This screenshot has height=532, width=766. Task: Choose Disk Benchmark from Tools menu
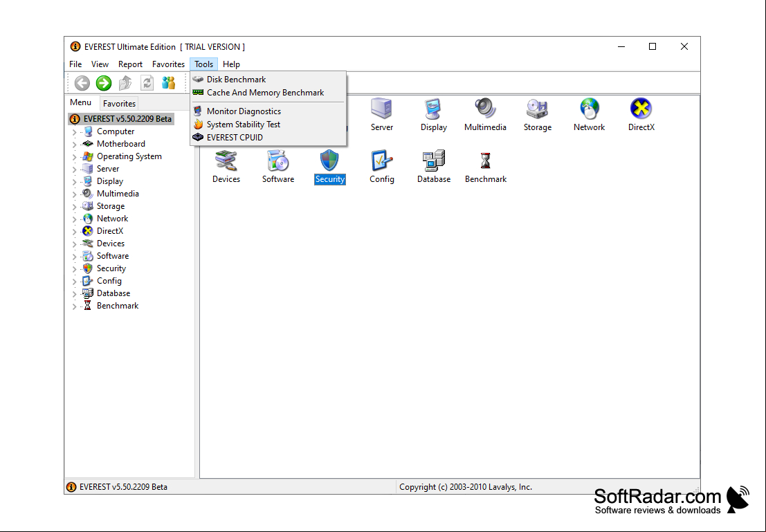(x=268, y=79)
